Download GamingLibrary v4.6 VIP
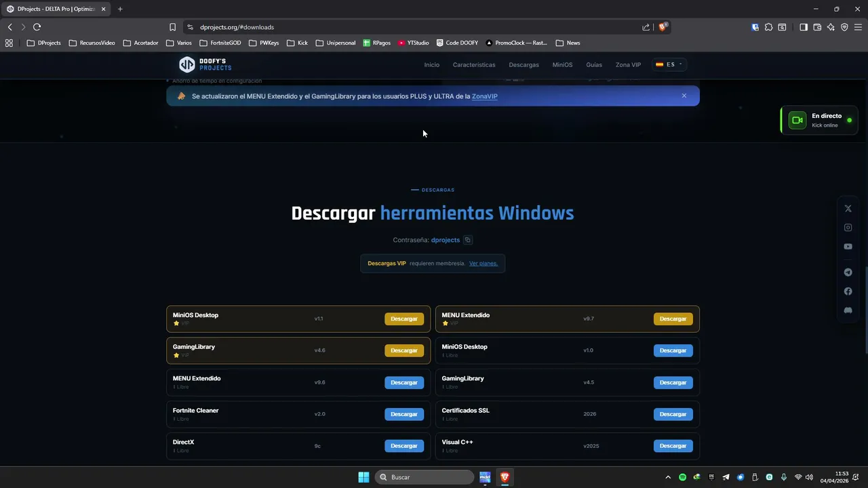 (x=404, y=350)
